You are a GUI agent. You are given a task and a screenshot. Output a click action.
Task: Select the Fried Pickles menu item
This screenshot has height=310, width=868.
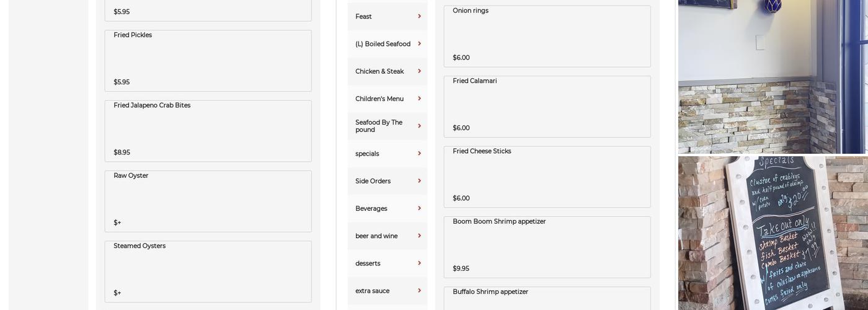pyautogui.click(x=208, y=61)
